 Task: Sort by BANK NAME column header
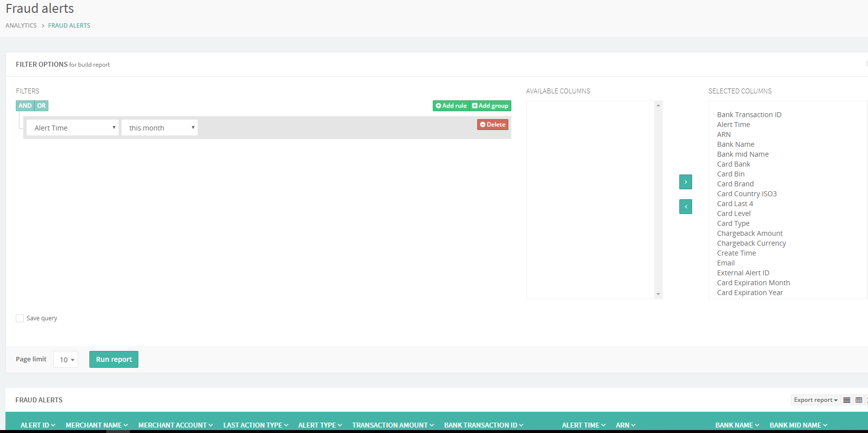[x=738, y=425]
